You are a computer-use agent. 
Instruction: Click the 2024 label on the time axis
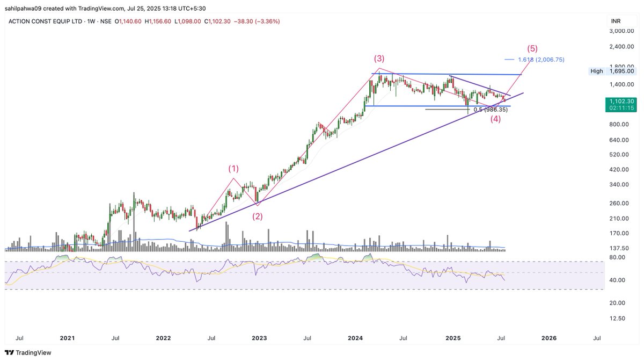click(x=355, y=338)
